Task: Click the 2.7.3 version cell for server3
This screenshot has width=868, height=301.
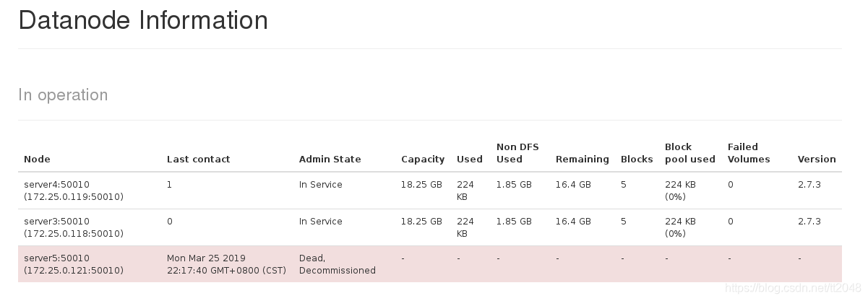Action: coord(809,222)
